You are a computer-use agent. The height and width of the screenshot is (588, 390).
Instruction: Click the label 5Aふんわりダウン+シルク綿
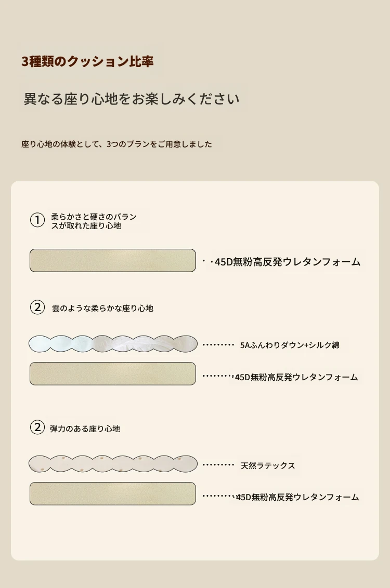pyautogui.click(x=290, y=345)
